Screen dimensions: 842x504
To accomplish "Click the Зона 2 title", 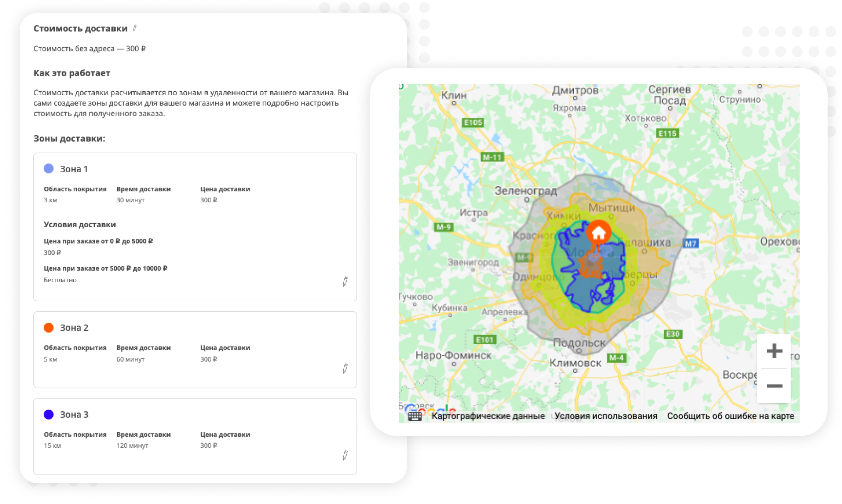I will (x=74, y=328).
